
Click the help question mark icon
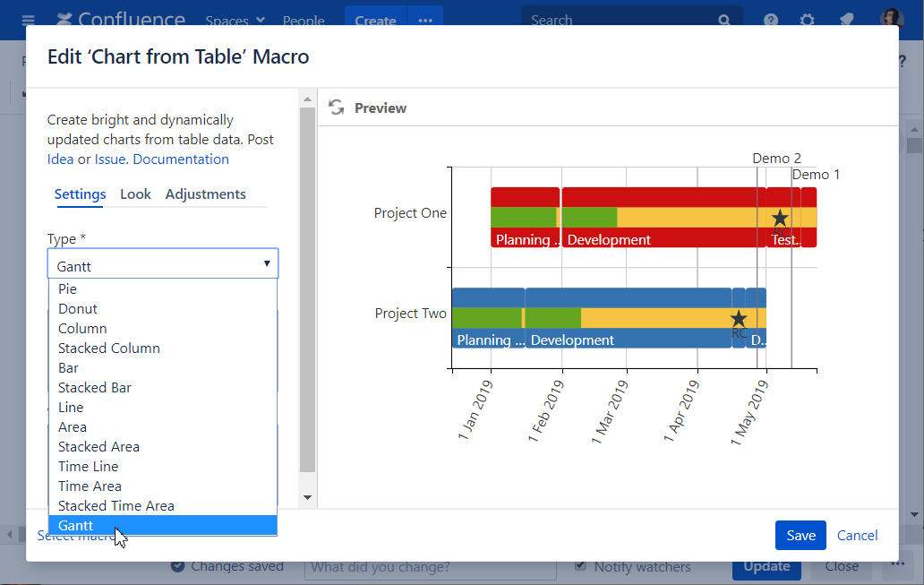[770, 20]
